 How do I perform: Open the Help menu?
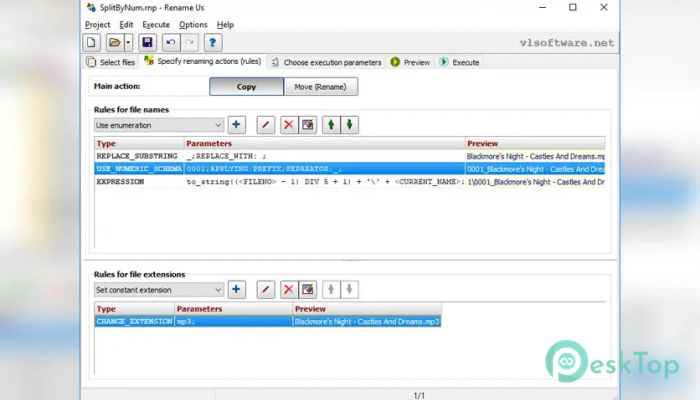click(x=225, y=25)
